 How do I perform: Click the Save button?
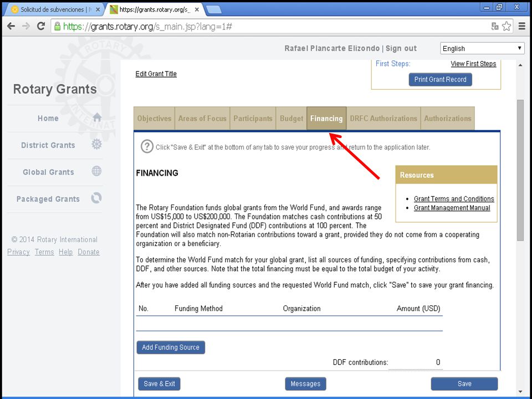click(x=464, y=383)
